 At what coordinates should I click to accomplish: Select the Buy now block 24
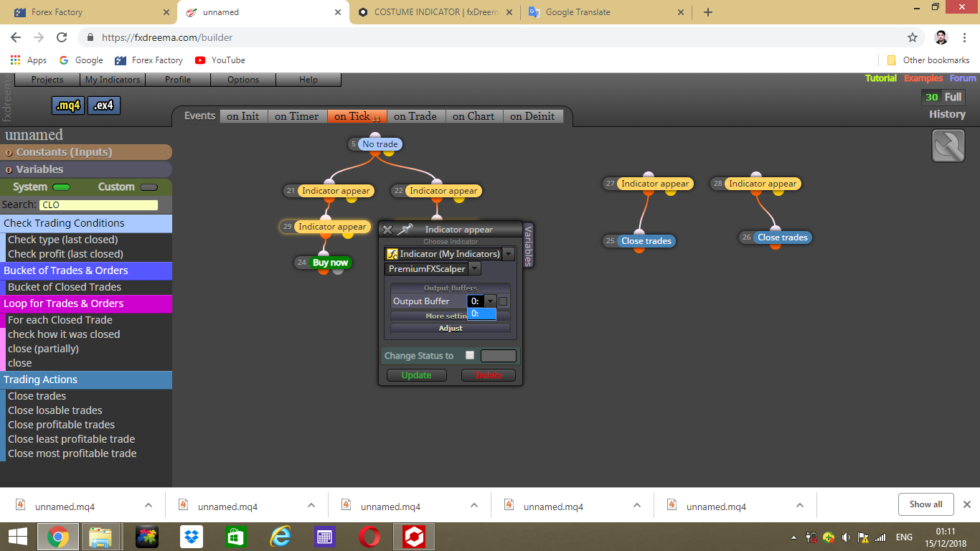tap(330, 263)
